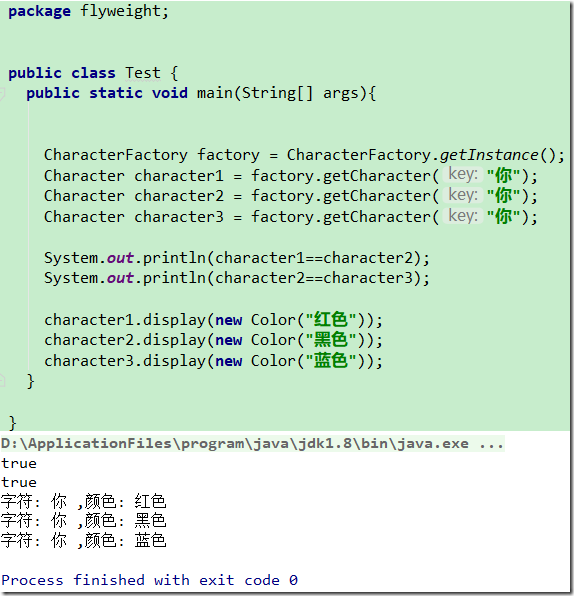Click the 'getInstance' method call
This screenshot has width=574, height=596.
click(489, 155)
